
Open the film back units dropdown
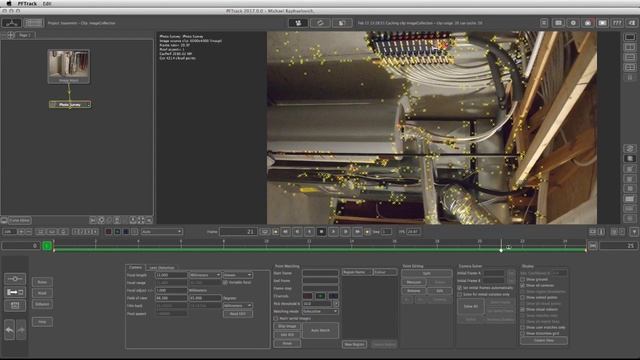[x=237, y=306]
